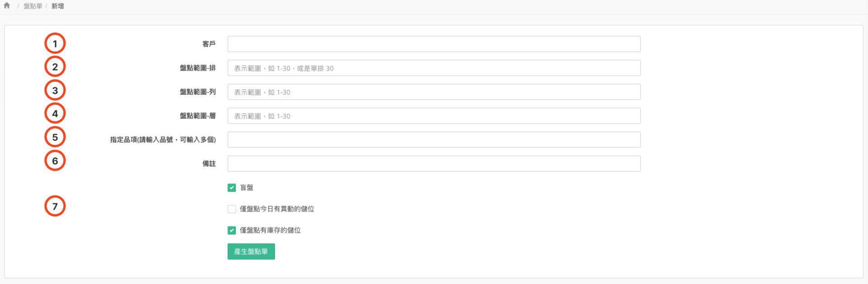The height and width of the screenshot is (284, 868).
Task: Click into the 盤點範圍-列 field
Action: pyautogui.click(x=434, y=92)
